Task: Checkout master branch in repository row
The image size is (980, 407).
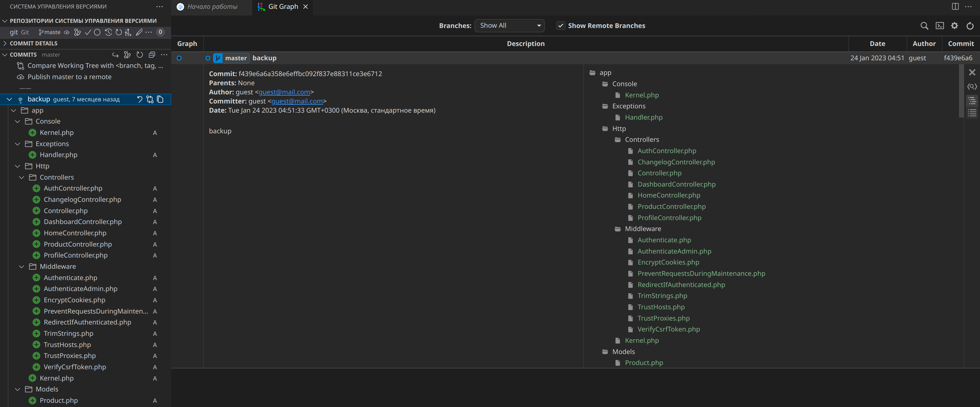Action: 49,32
